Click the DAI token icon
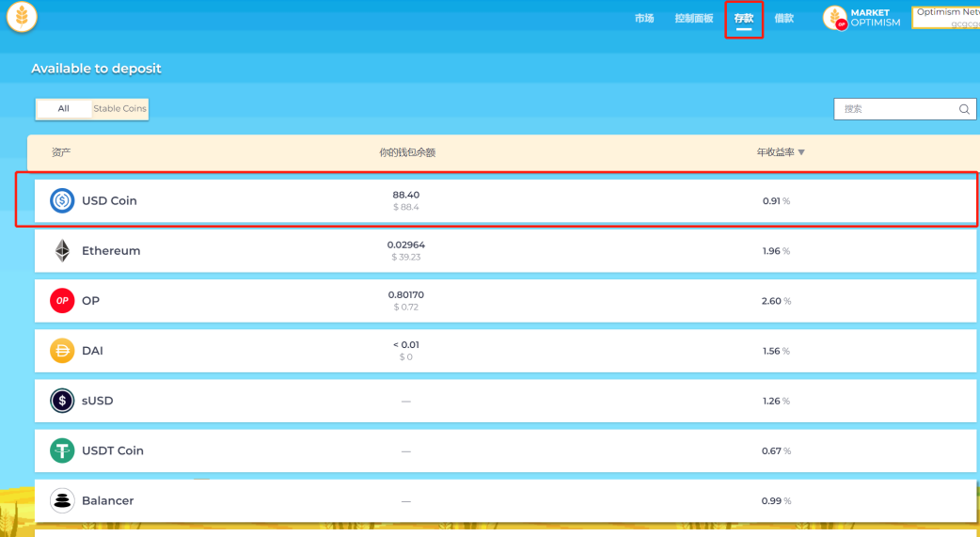Screen dimensions: 980x537 click(x=62, y=351)
